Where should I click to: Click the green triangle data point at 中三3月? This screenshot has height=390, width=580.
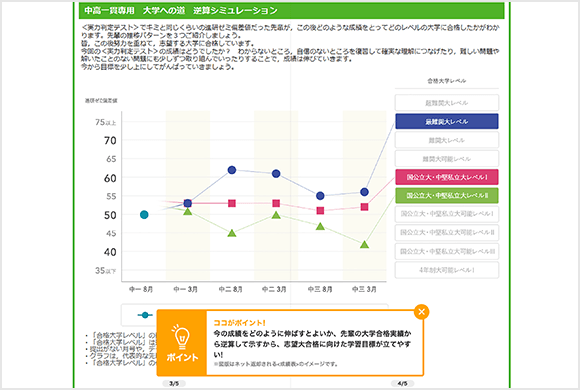[x=364, y=245]
